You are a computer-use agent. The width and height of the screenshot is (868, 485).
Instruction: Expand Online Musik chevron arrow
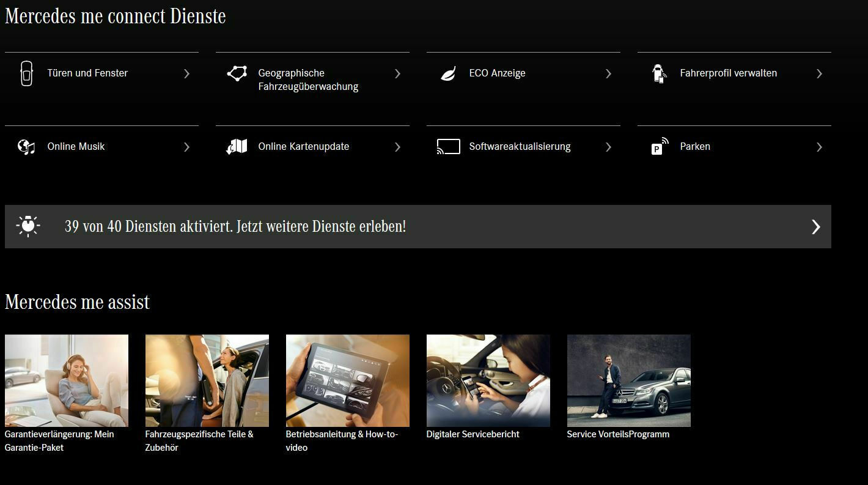186,147
